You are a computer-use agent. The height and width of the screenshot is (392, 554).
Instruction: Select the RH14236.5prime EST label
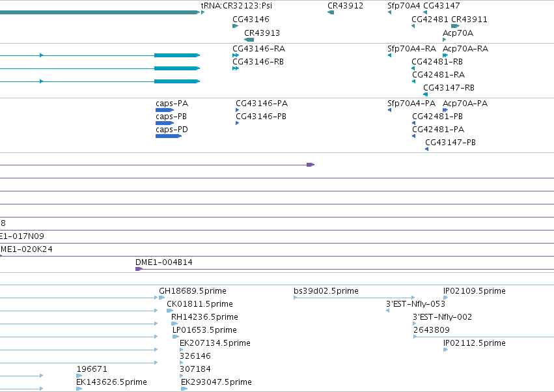click(204, 317)
